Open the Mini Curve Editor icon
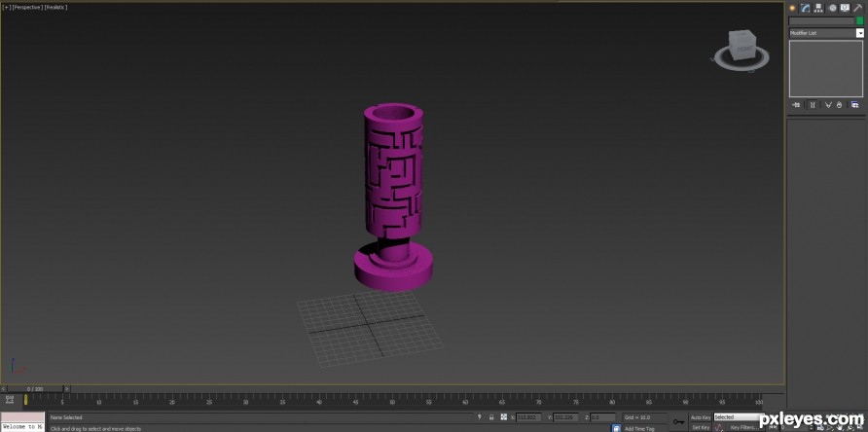The image size is (868, 432). [10, 399]
